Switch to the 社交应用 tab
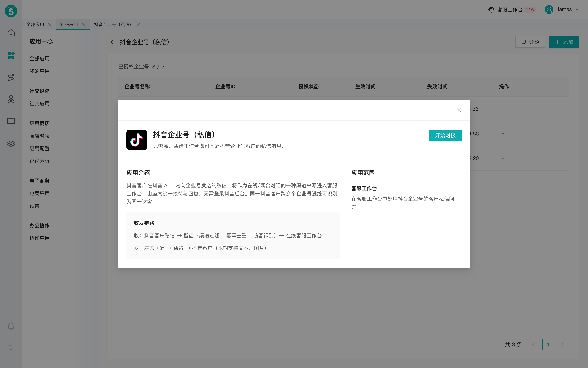Viewport: 588px width, 368px height. pyautogui.click(x=69, y=25)
